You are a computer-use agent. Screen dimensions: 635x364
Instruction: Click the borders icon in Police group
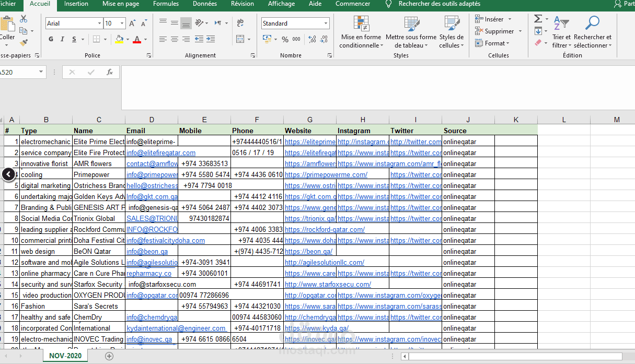[x=96, y=39]
